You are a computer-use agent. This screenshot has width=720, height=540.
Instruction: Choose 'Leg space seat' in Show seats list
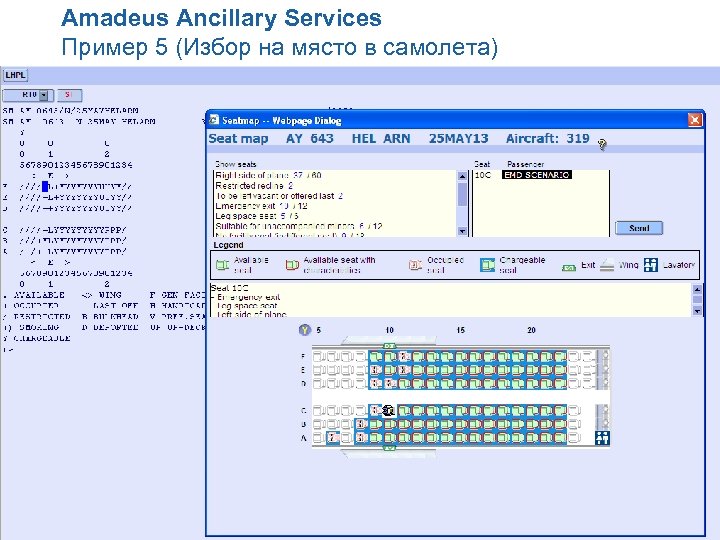click(x=257, y=216)
